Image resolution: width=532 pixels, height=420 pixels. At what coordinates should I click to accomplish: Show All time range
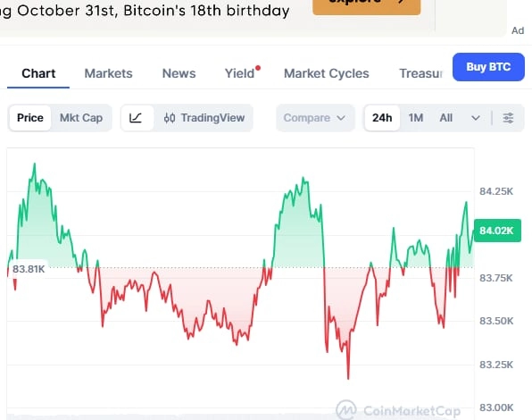click(445, 118)
